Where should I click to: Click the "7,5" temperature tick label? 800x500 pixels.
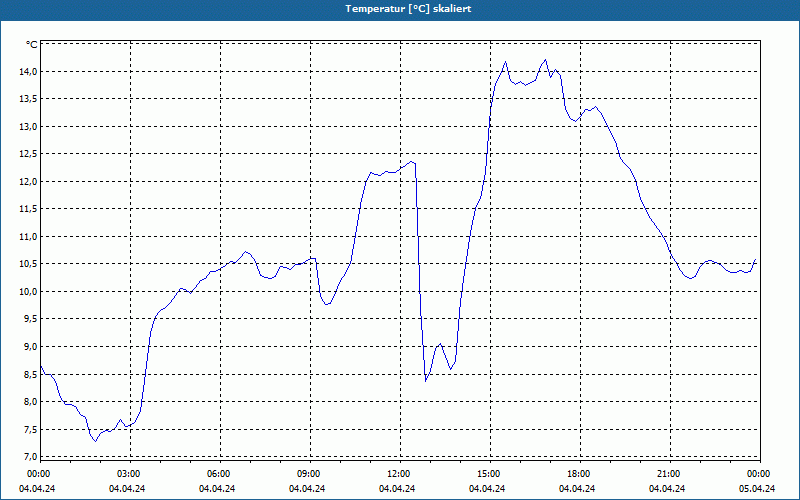tap(31, 430)
